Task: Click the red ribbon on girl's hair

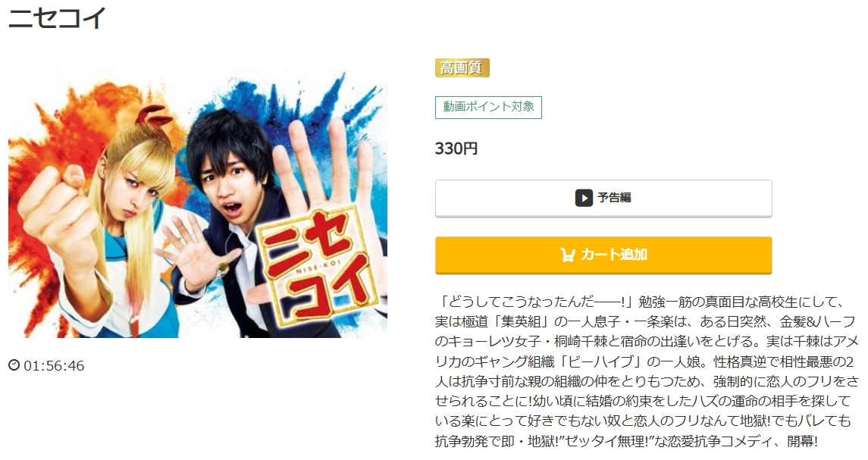Action: 154,115
